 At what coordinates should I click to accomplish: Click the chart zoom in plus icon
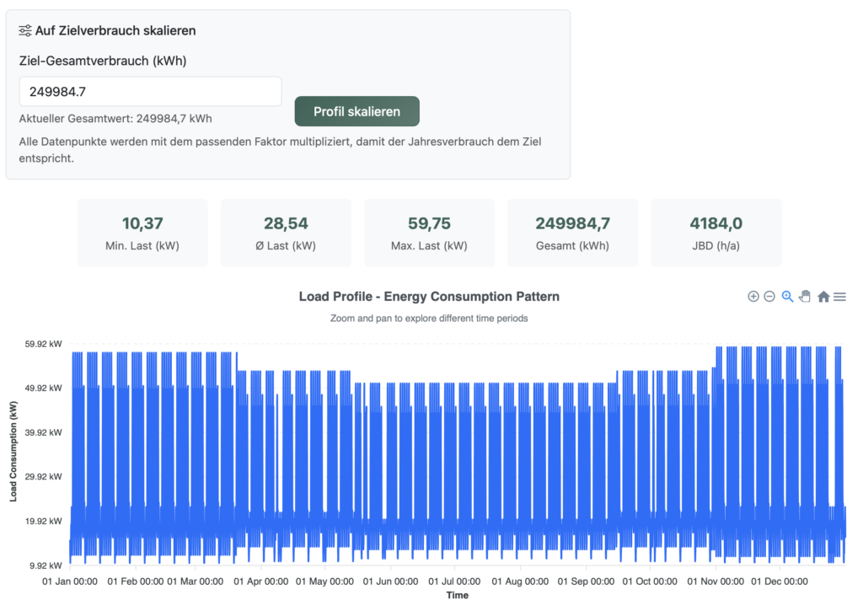point(753,297)
